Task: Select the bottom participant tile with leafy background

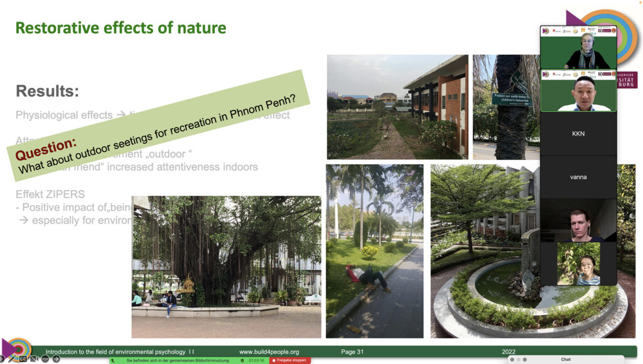Action: click(x=578, y=264)
